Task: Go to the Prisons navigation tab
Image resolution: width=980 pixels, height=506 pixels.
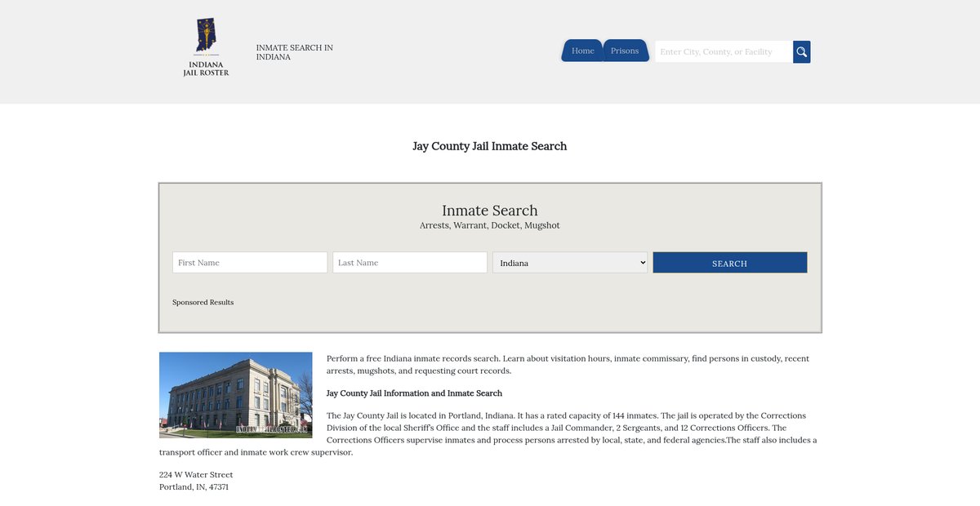Action: [625, 51]
